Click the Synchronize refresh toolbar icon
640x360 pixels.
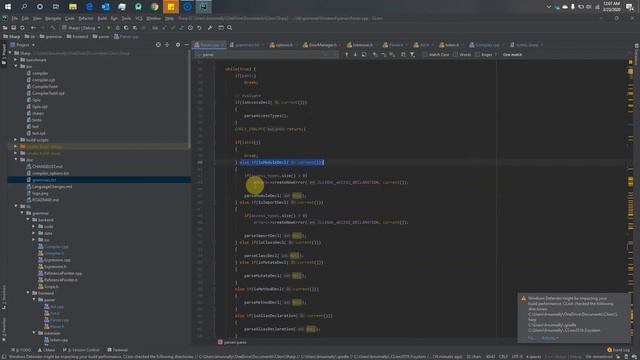(22, 28)
